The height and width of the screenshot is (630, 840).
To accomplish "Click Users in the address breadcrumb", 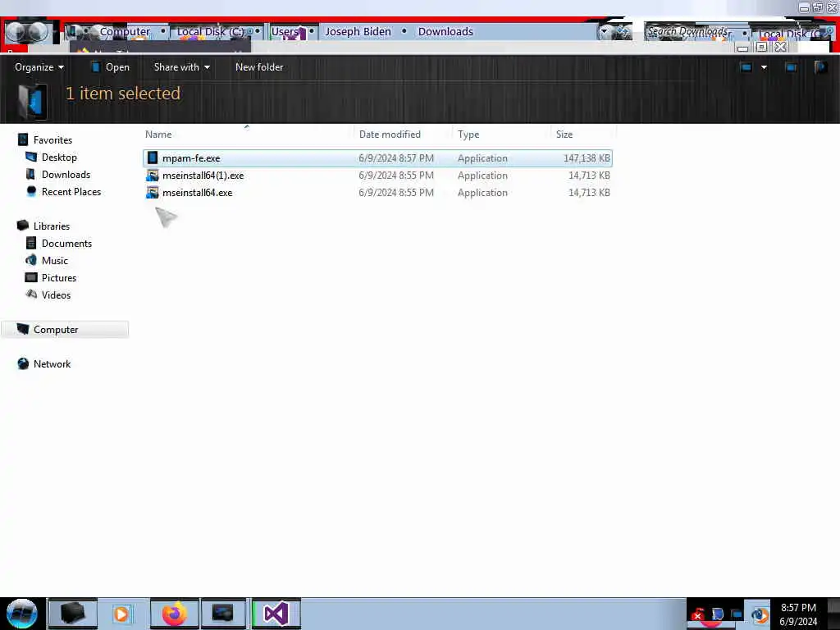I will pyautogui.click(x=285, y=32).
